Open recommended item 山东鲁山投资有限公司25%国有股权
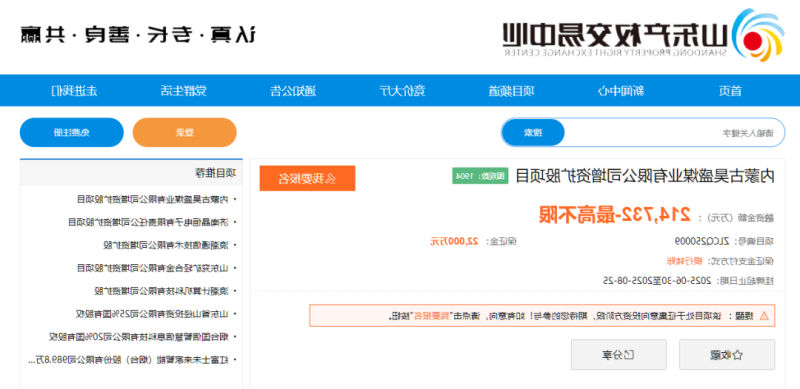Image resolution: width=800 pixels, height=389 pixels. tap(152, 313)
